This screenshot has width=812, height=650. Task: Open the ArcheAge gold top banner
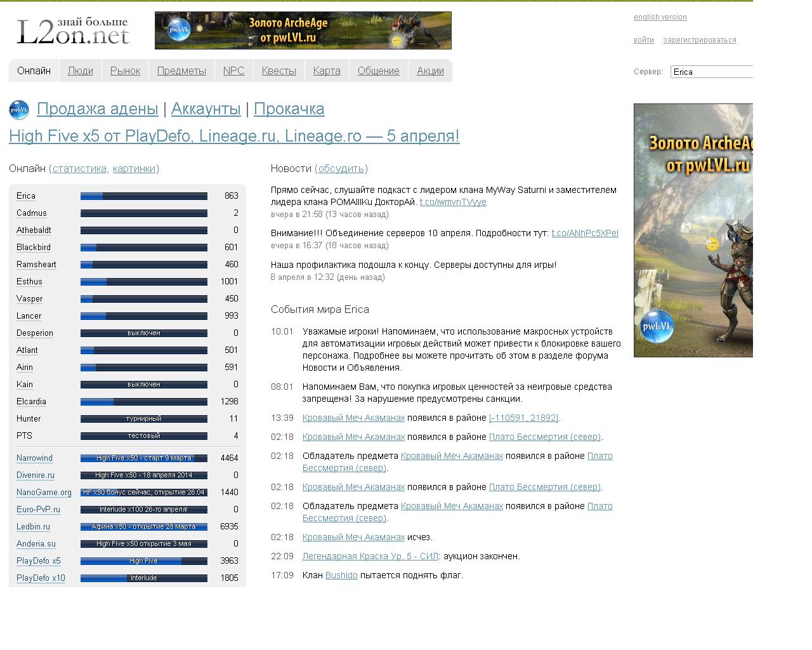click(x=303, y=30)
